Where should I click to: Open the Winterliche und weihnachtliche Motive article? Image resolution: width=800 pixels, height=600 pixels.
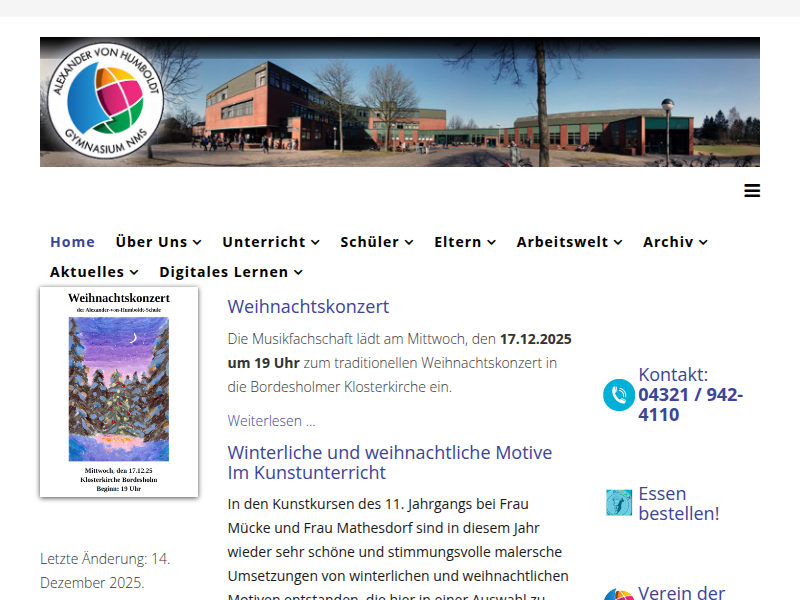click(389, 463)
